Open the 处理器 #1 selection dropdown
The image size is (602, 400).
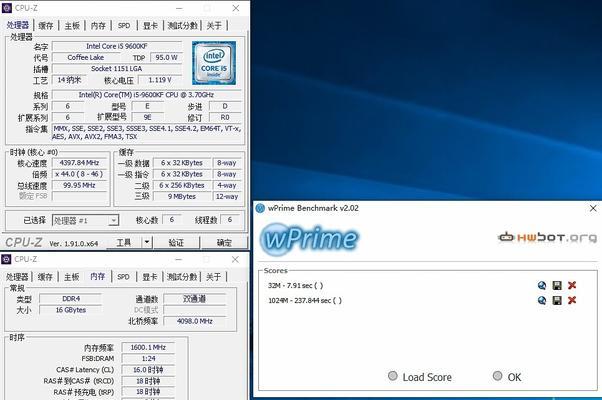click(x=85, y=220)
